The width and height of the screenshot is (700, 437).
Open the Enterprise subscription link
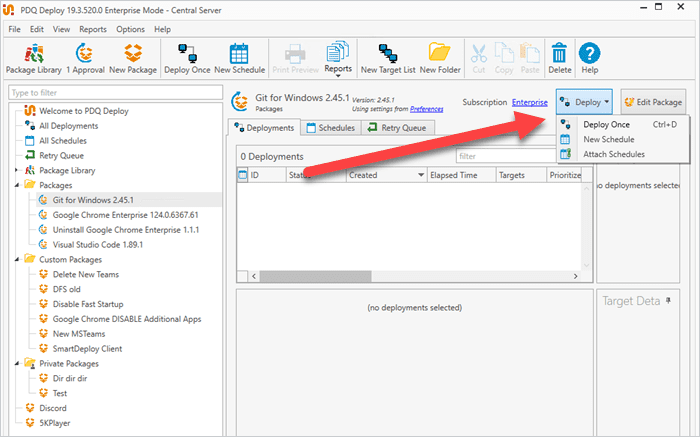pyautogui.click(x=529, y=102)
